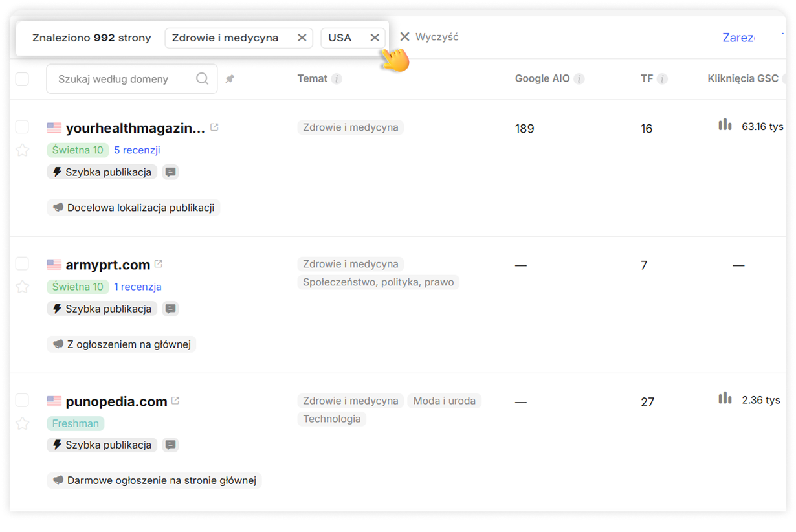Click comment icon in punopedia.com row

pos(170,445)
